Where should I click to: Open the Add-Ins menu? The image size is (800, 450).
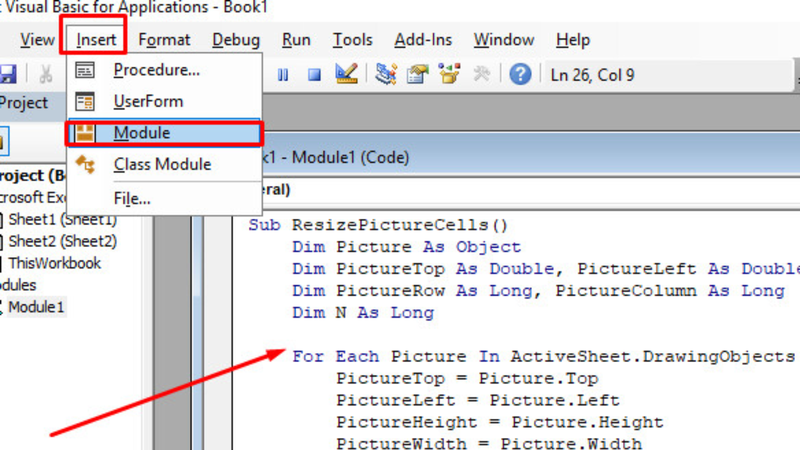[423, 40]
